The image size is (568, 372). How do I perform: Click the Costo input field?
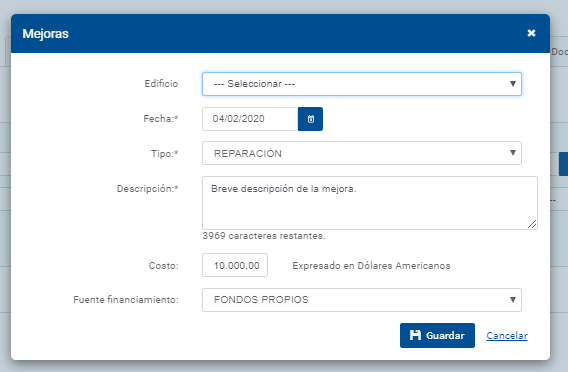[235, 265]
